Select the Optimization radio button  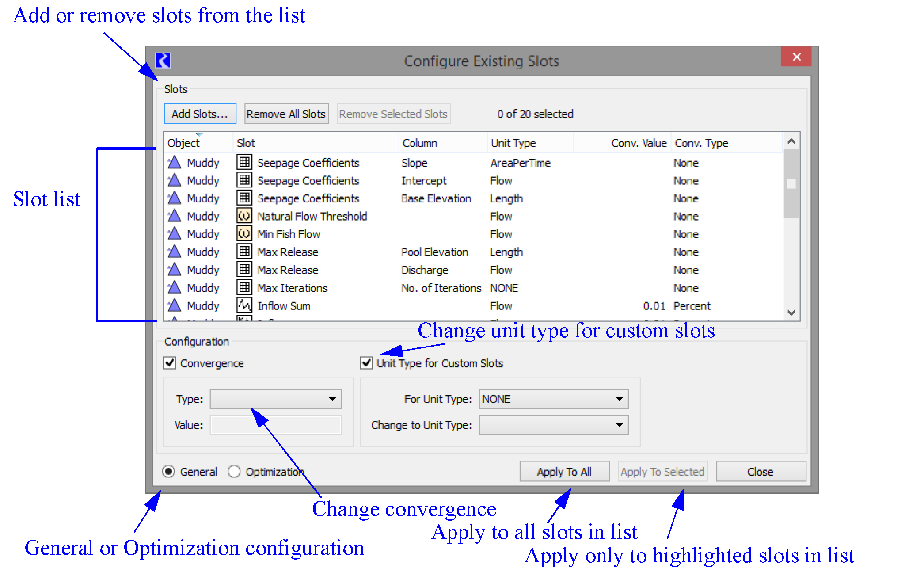(x=234, y=471)
